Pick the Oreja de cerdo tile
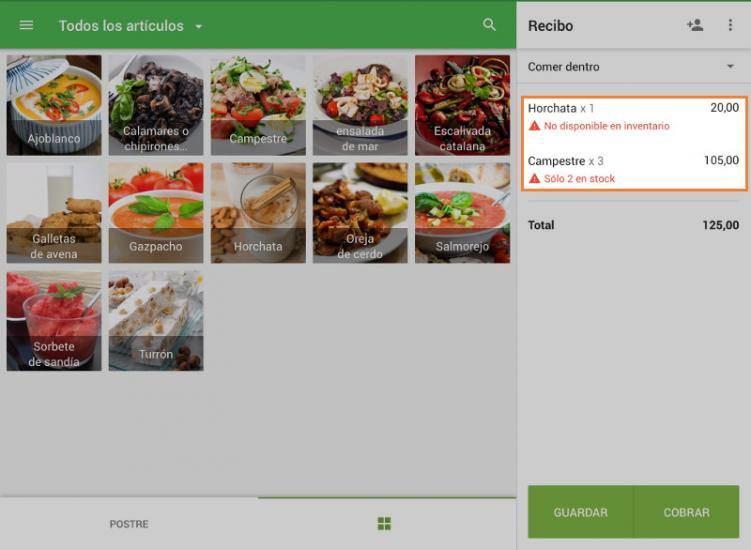This screenshot has width=751, height=550. coord(360,213)
